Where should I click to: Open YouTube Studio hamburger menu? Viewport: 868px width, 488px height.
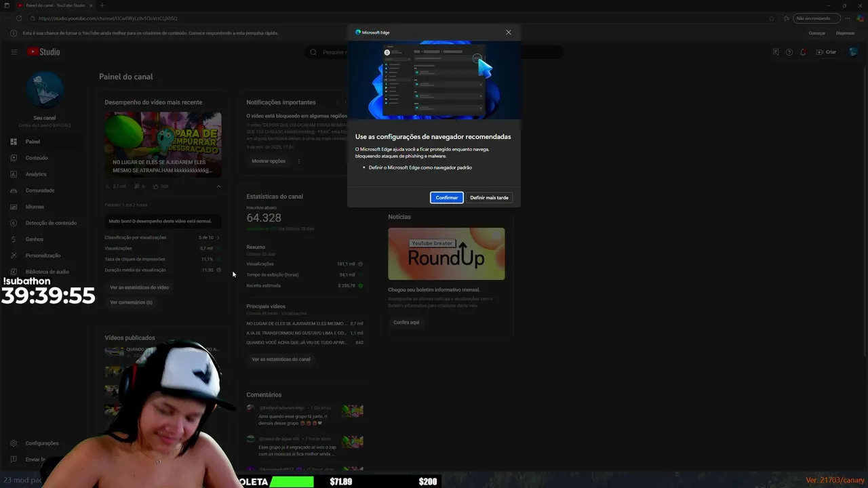14,52
